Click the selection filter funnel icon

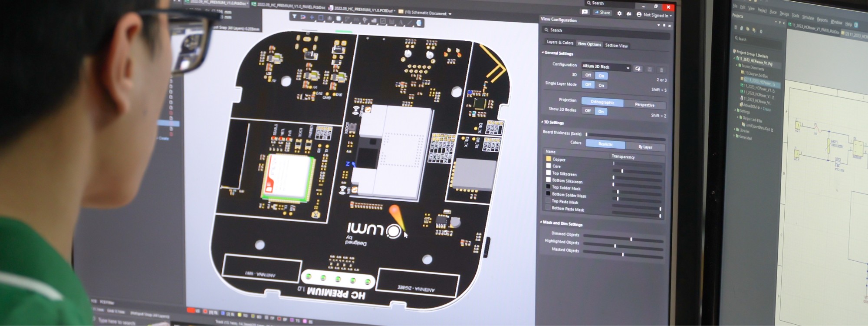click(x=294, y=17)
